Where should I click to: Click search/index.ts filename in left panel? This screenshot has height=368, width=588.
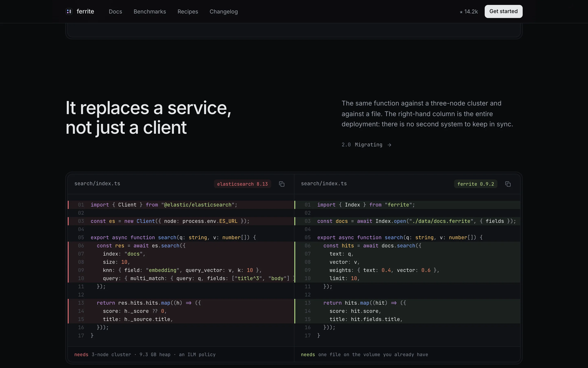point(97,184)
